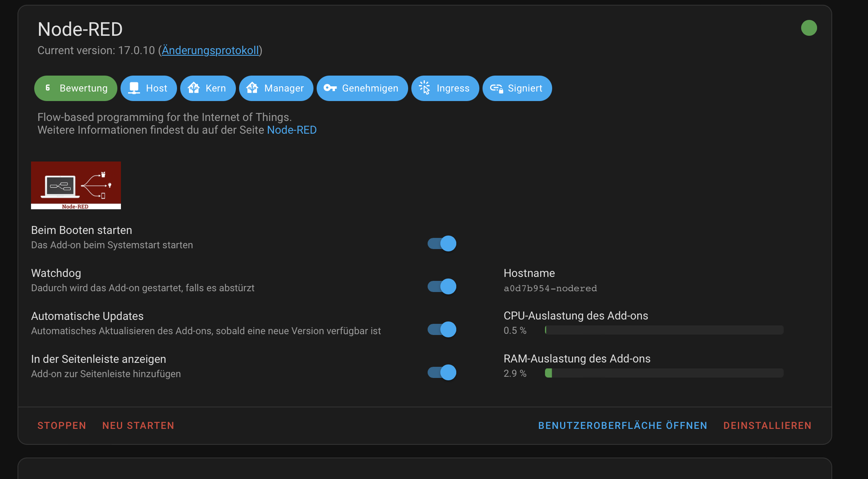Click the Ingress label text
The image size is (868, 479).
pos(453,88)
